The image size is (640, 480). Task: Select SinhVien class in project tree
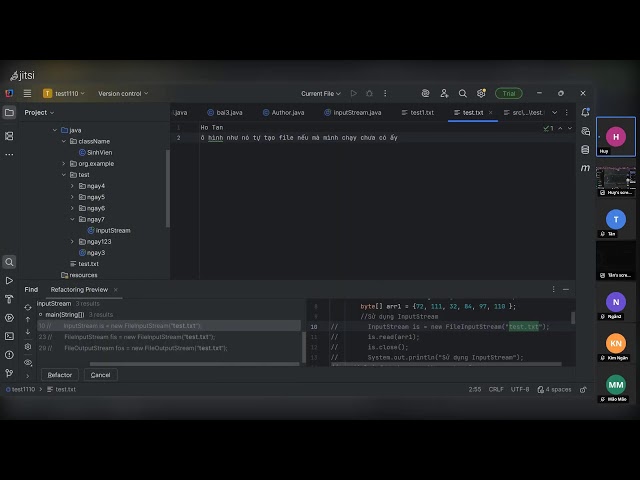point(96,153)
